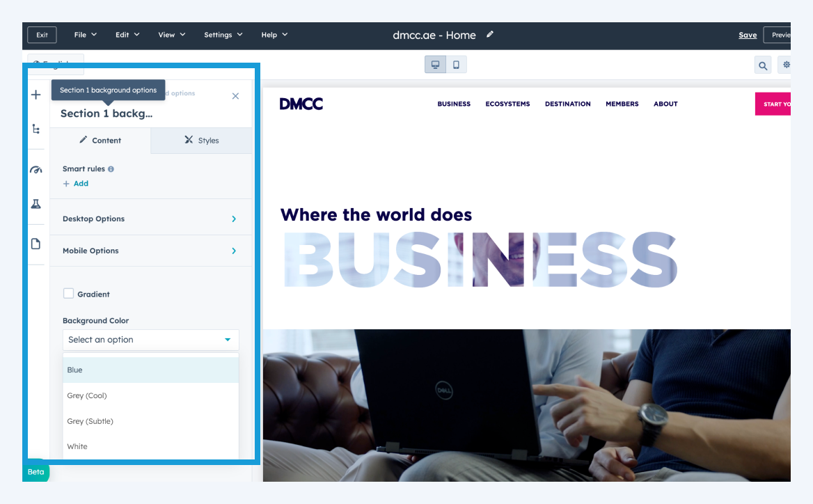This screenshot has height=504, width=813.
Task: Click the pencil icon beside the page title
Action: 490,34
